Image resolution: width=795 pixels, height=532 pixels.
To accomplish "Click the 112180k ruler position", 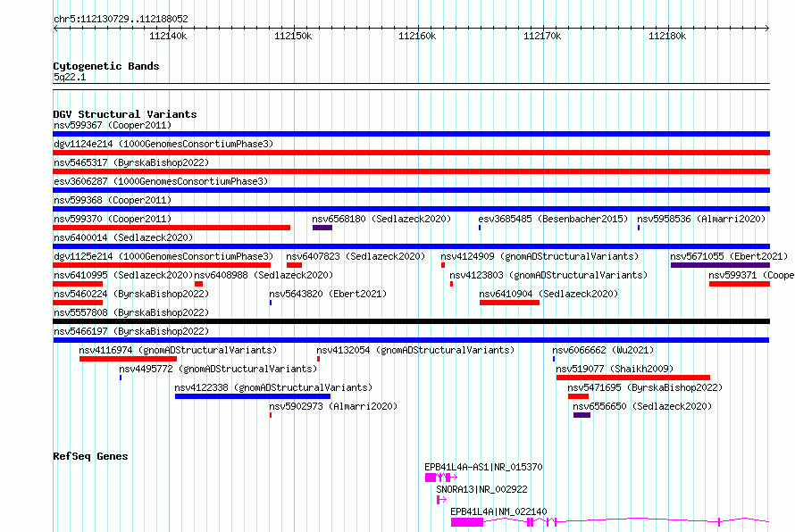I will [668, 37].
